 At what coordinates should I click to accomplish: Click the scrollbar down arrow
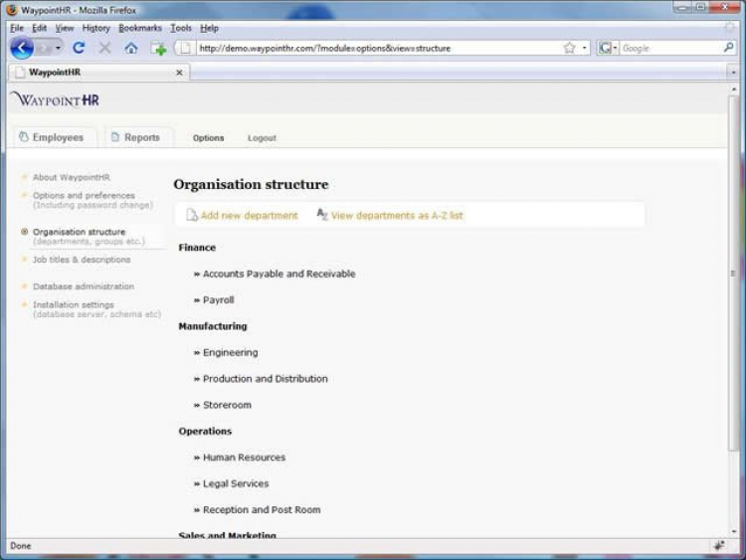pos(733,531)
